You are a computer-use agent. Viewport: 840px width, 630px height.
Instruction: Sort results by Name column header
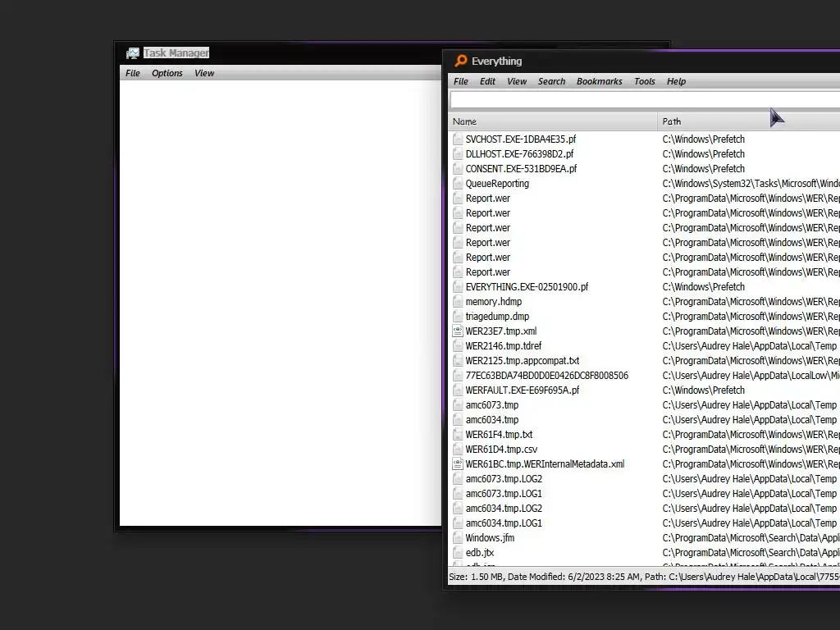click(552, 121)
